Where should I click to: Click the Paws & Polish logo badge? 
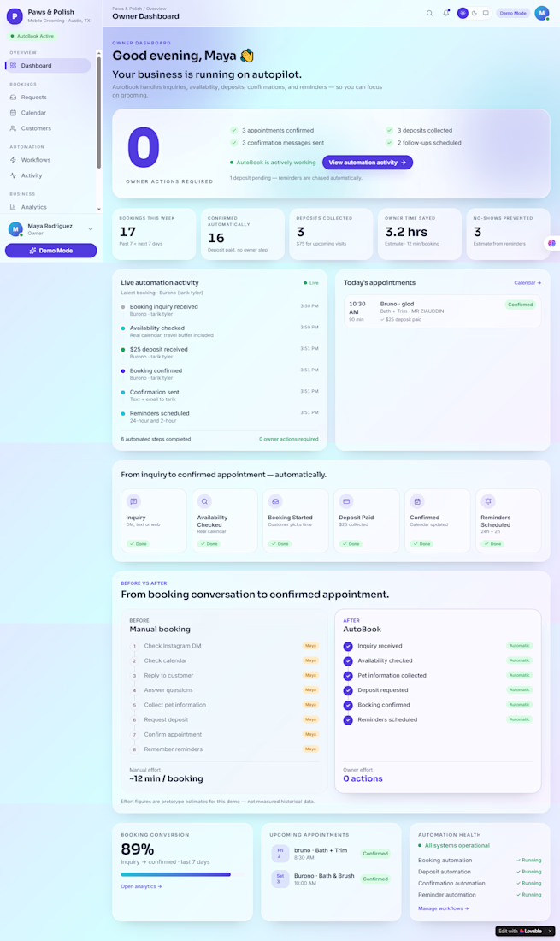[x=15, y=15]
